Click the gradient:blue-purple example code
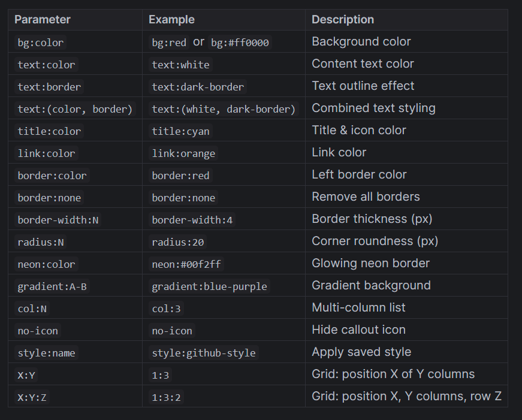Screen dimensions: 522x420 point(209,286)
